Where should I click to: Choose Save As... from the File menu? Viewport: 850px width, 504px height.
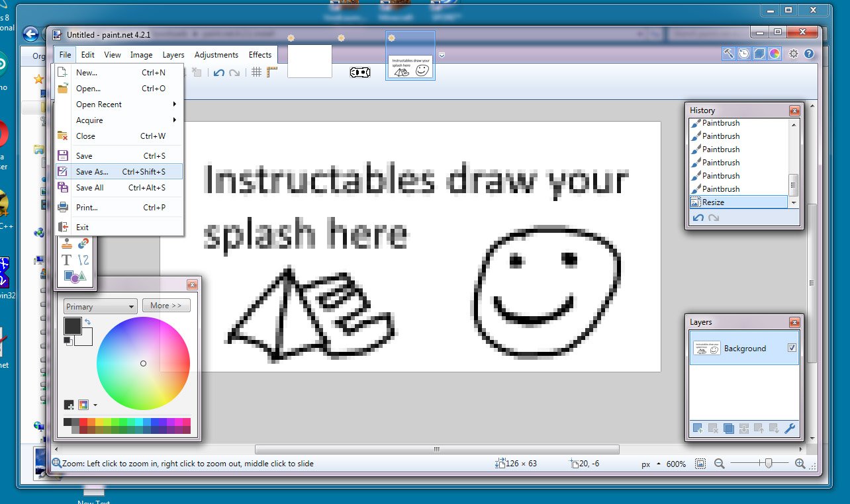118,172
